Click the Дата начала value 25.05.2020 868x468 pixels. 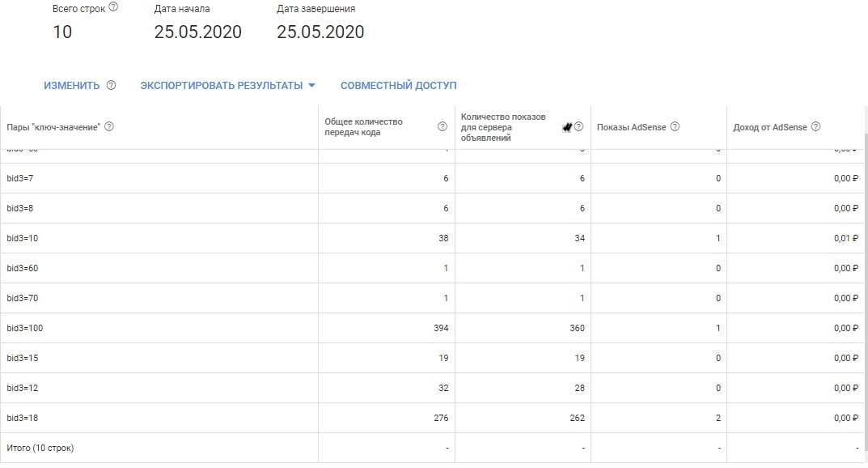pos(197,32)
